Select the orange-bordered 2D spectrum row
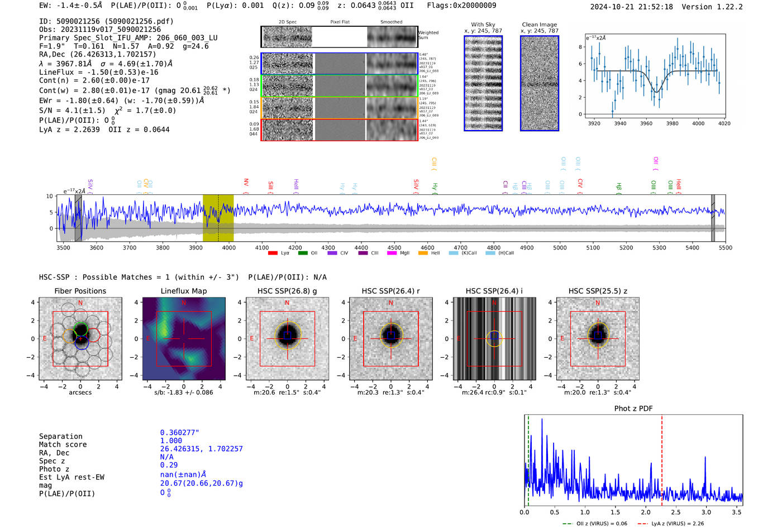The height and width of the screenshot is (532, 782). click(x=340, y=108)
